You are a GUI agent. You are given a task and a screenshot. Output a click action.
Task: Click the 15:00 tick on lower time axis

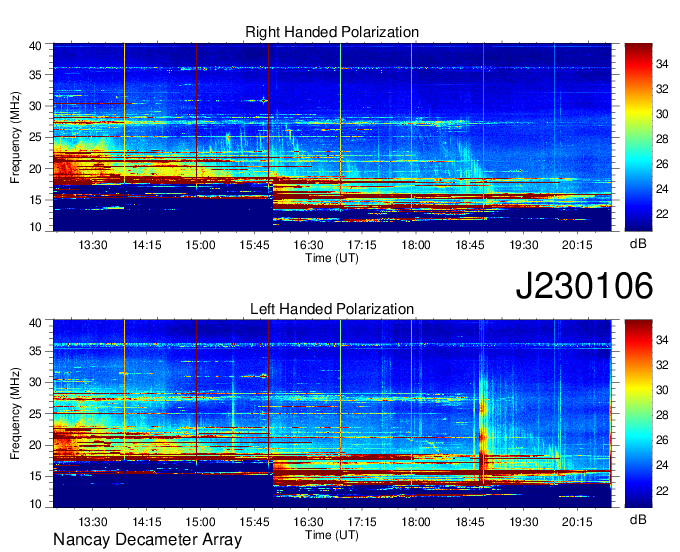[200, 522]
